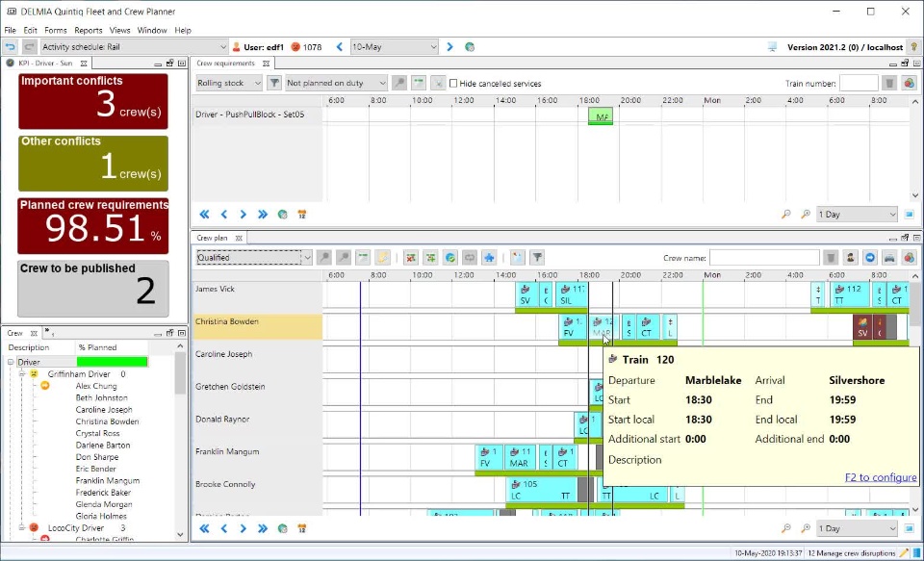
Task: Click the train icon at right of Crew plan toolbar
Action: 889,258
